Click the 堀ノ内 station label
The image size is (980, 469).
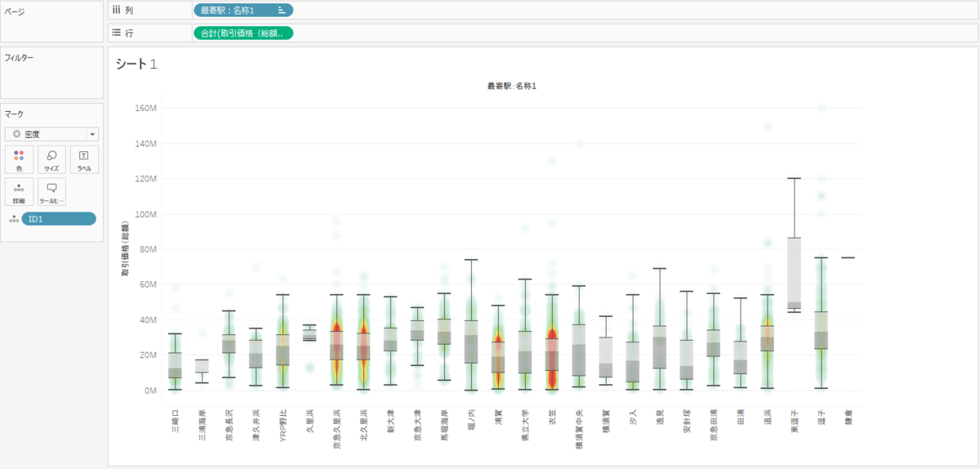click(x=472, y=421)
